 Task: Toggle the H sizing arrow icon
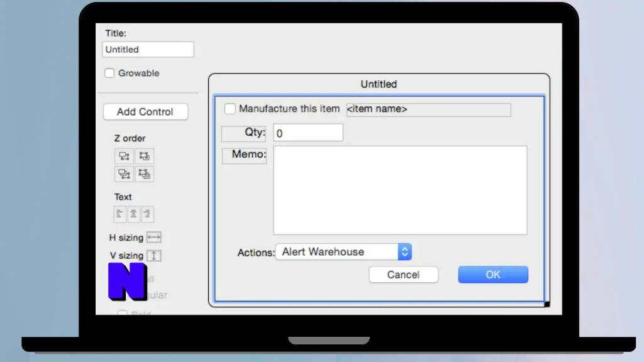point(153,237)
